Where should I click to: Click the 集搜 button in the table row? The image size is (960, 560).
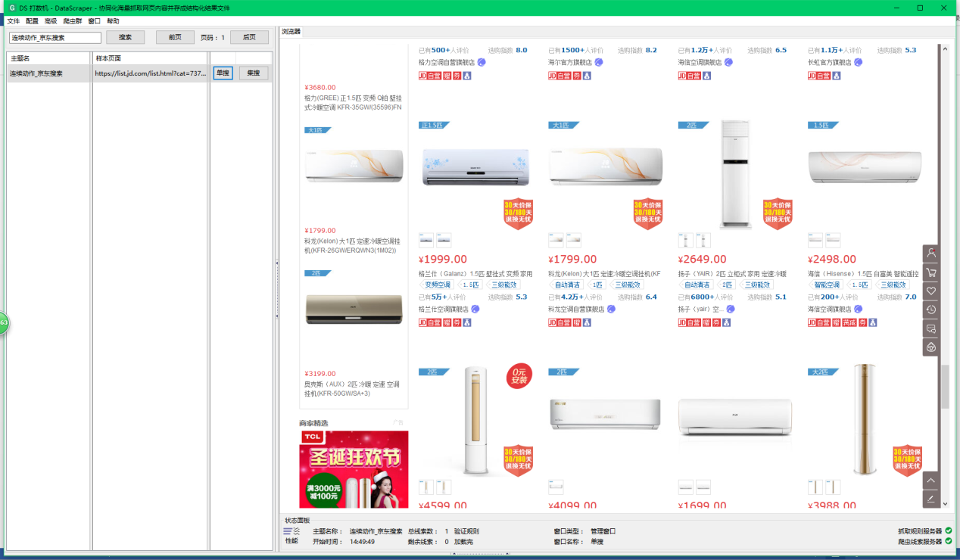(x=254, y=73)
